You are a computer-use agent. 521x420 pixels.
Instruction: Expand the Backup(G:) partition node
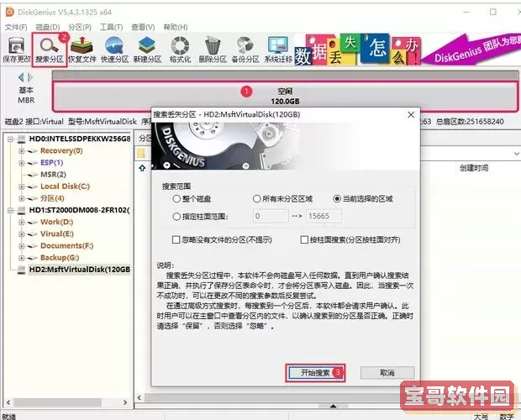[21, 258]
